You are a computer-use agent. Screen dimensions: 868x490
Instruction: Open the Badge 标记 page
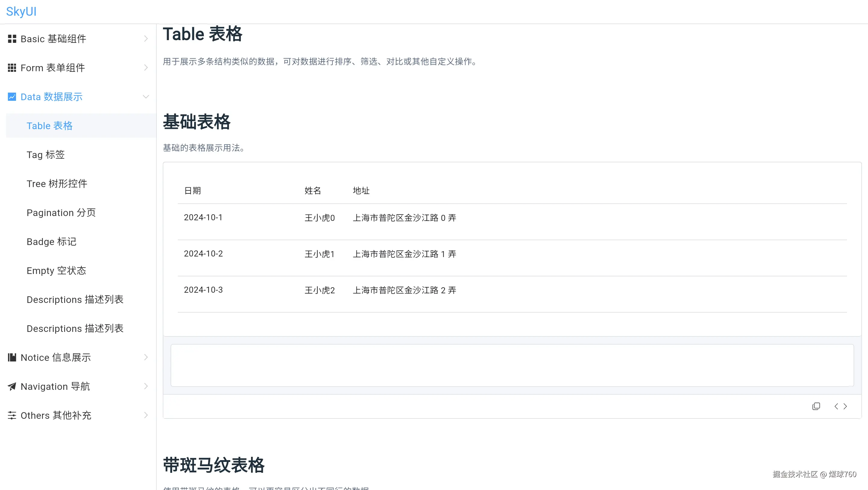(51, 242)
